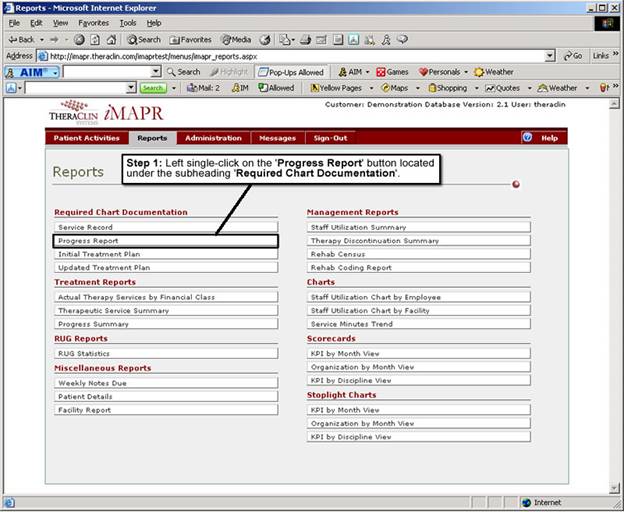Click the Progress Report button
Viewport: 624px width, 512px height.
(x=165, y=241)
